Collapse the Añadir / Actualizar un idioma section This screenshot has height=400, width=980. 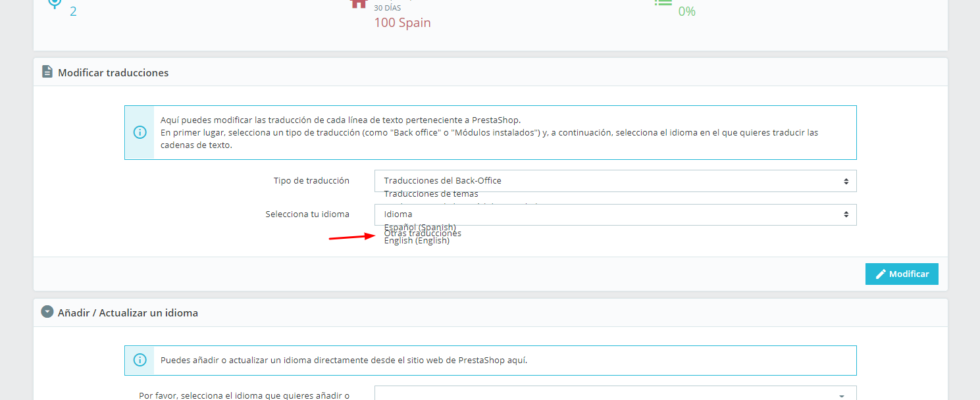(47, 312)
